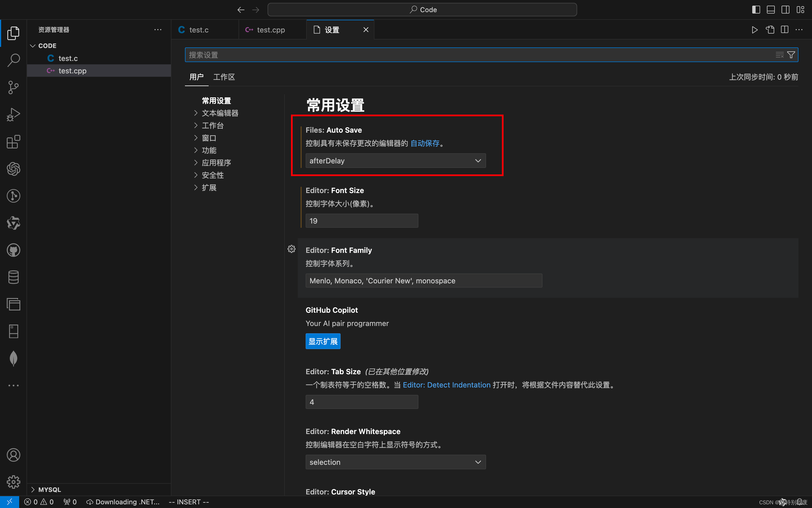
Task: Open the Manage gear icon
Action: pos(14,482)
